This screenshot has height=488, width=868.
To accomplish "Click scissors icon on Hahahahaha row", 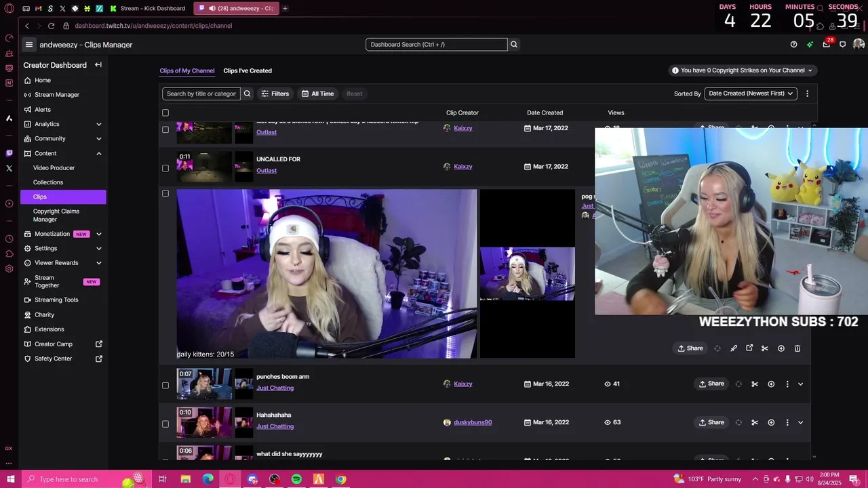I will 755,423.
